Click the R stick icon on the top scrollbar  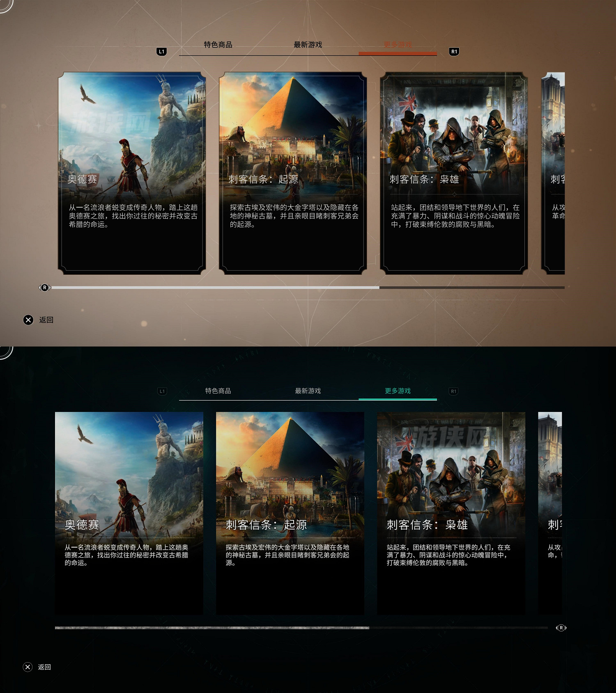coord(45,288)
